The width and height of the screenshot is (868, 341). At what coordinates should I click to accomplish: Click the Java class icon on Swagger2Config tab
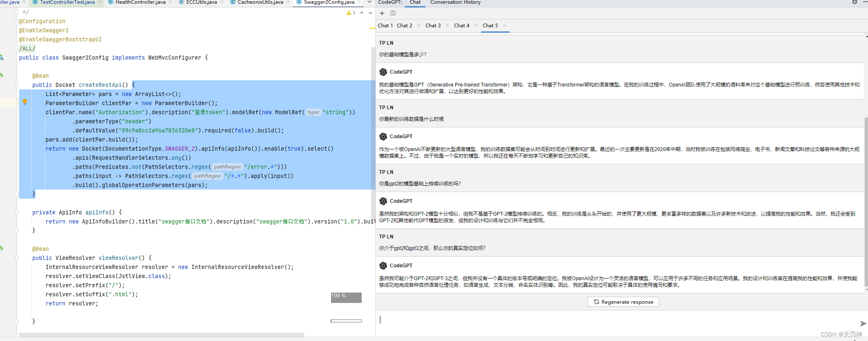[299, 2]
